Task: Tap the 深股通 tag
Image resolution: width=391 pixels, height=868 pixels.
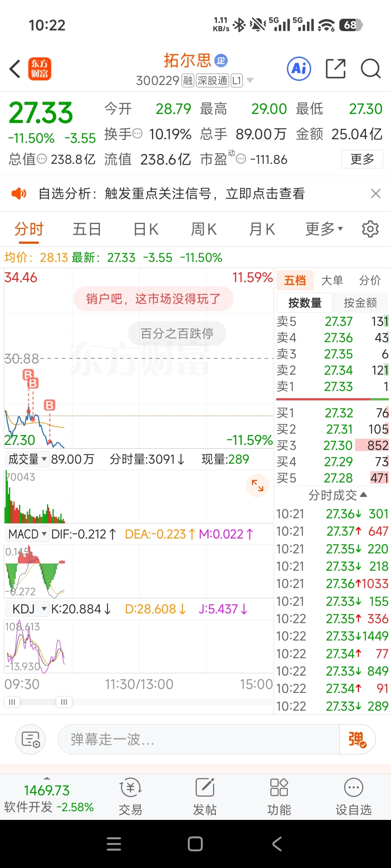Action: point(213,80)
